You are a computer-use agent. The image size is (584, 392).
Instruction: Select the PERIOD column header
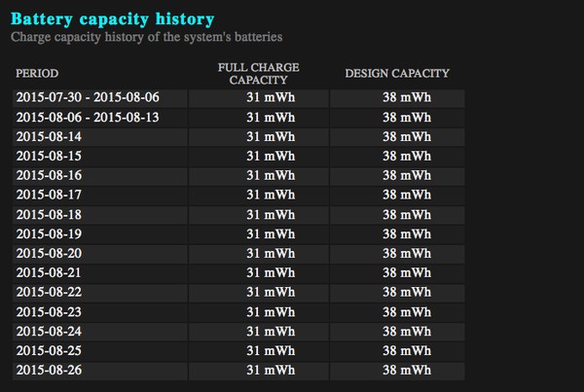(x=38, y=74)
